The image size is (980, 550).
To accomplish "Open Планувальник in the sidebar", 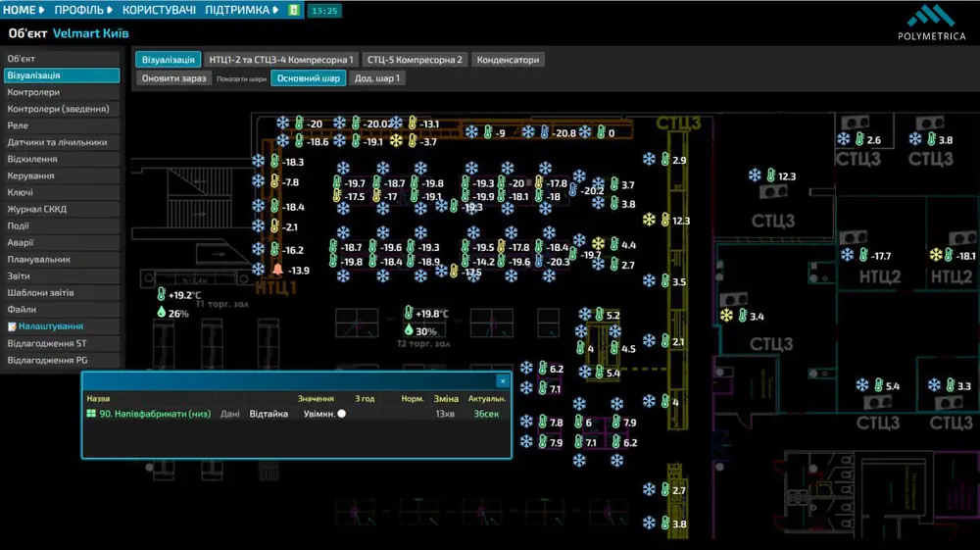I will coord(61,260).
